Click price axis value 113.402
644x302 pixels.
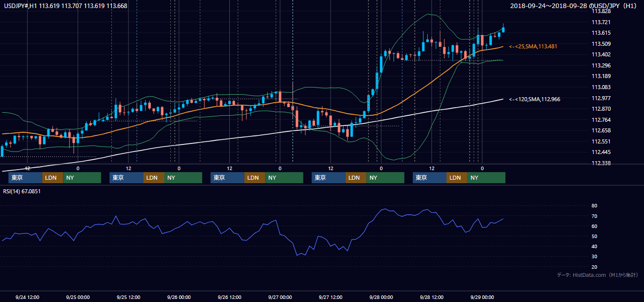coord(601,54)
